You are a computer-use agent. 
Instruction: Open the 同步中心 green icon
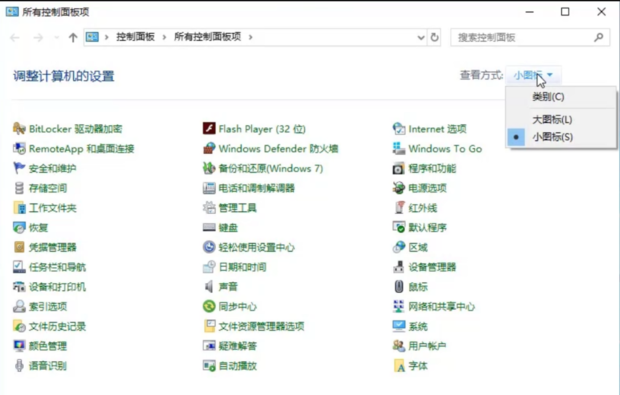click(209, 306)
